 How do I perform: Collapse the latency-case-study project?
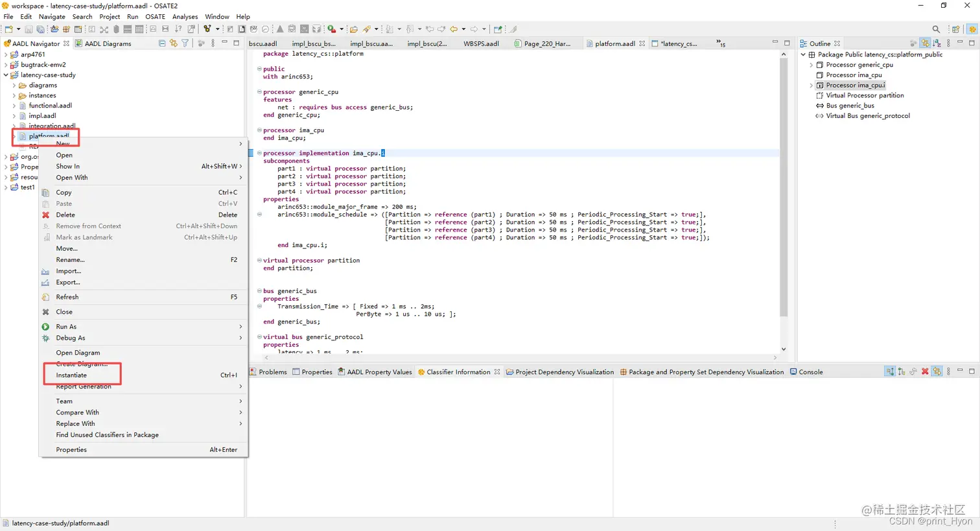point(6,75)
